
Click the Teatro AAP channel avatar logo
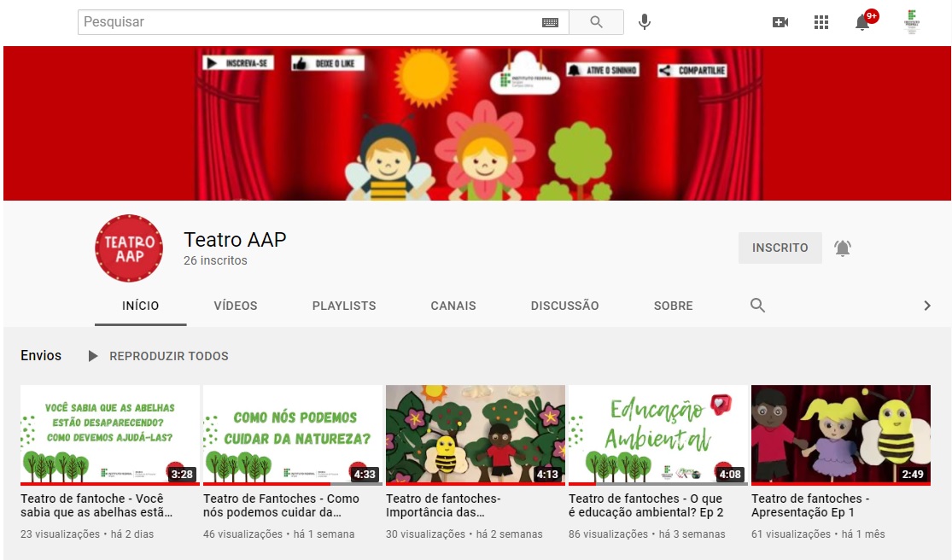pyautogui.click(x=129, y=248)
